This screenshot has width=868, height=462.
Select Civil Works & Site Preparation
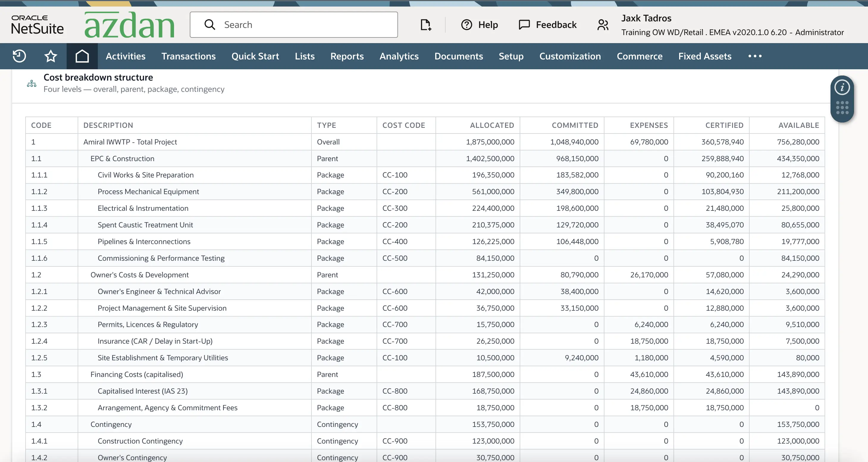[145, 175]
